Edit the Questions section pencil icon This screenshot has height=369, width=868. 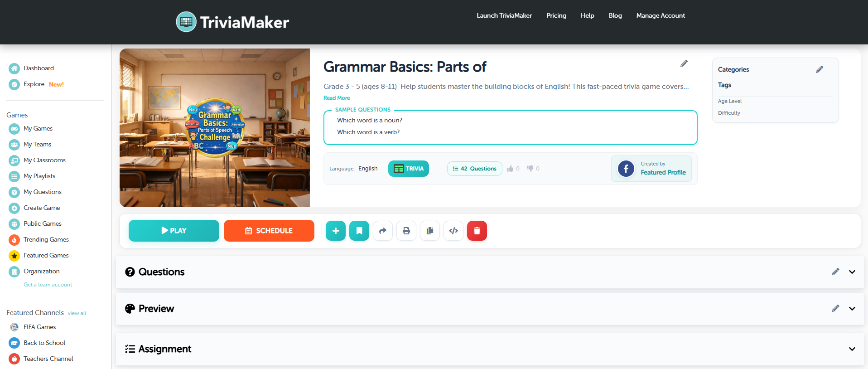pos(835,272)
